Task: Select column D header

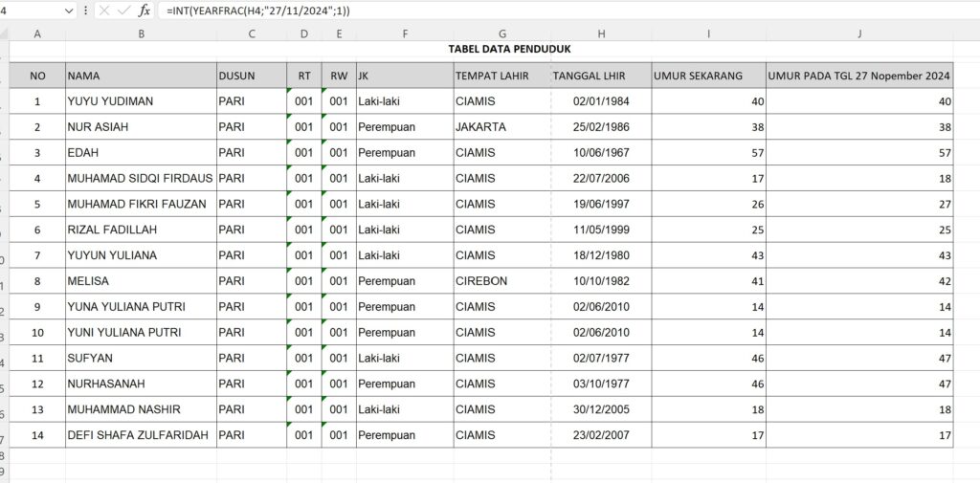Action: click(304, 34)
